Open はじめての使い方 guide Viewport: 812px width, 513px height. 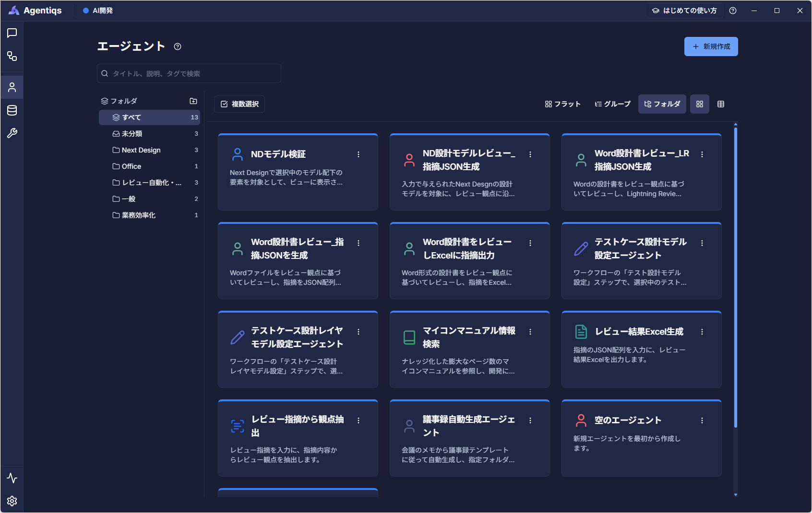(x=684, y=11)
